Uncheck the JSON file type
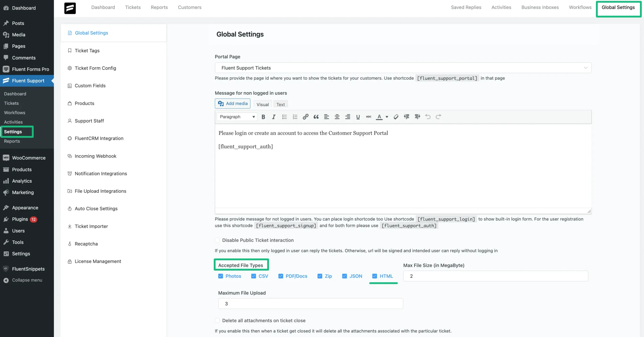The width and height of the screenshot is (644, 337). (344, 276)
